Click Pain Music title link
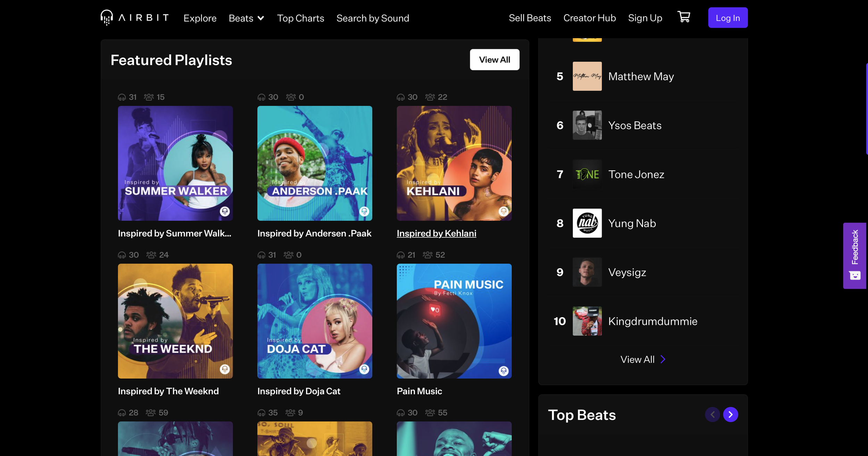This screenshot has height=456, width=868. (419, 391)
